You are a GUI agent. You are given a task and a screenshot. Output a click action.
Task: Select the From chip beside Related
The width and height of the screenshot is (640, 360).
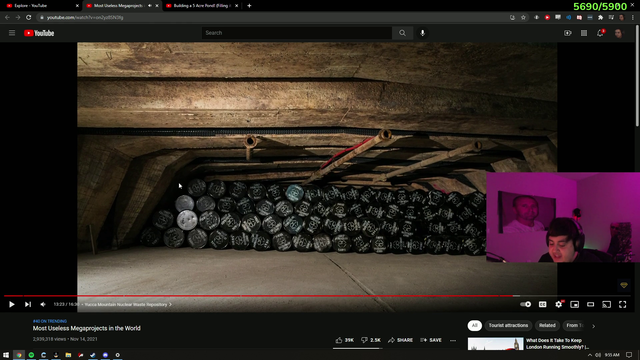(574, 325)
